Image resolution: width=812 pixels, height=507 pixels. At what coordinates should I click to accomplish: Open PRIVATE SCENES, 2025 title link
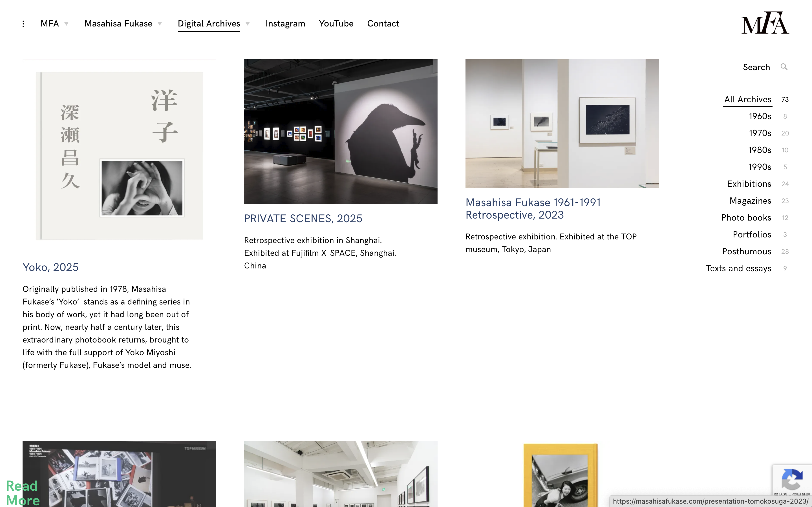click(x=303, y=219)
